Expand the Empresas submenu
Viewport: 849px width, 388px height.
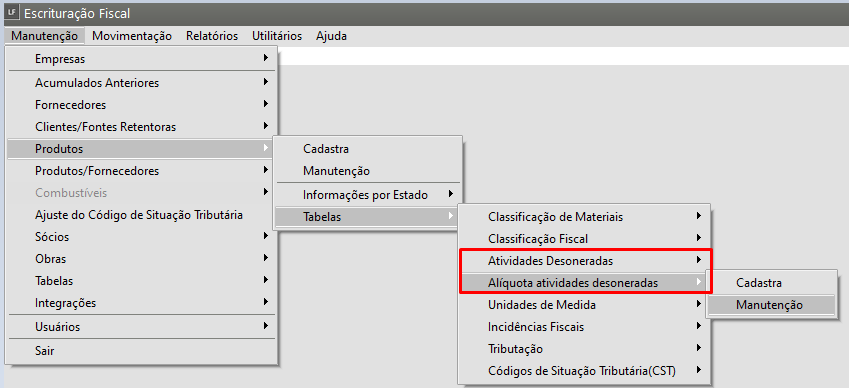click(142, 58)
